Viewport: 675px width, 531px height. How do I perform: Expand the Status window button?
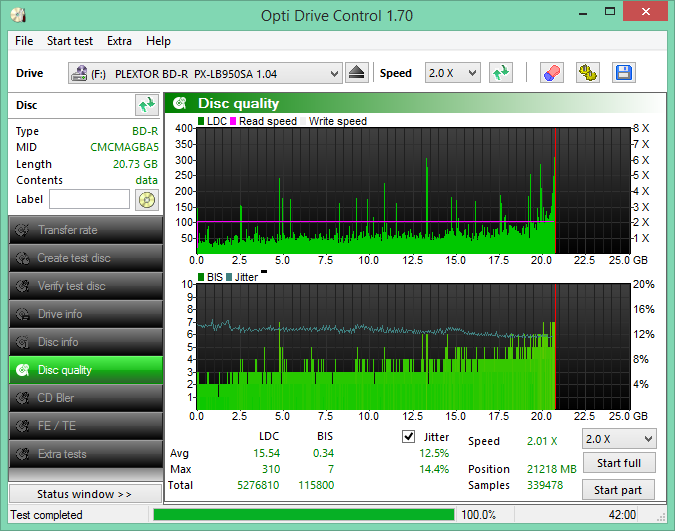(x=85, y=494)
